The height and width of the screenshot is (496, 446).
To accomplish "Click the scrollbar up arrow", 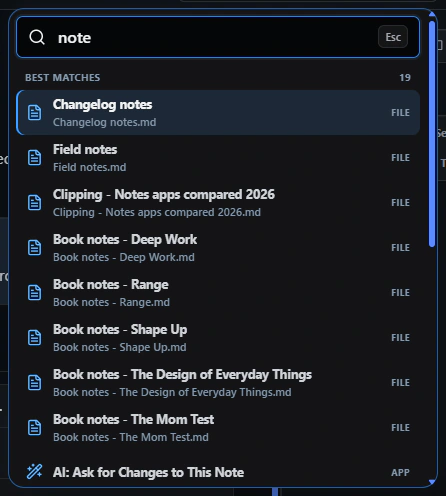I will click(x=432, y=14).
